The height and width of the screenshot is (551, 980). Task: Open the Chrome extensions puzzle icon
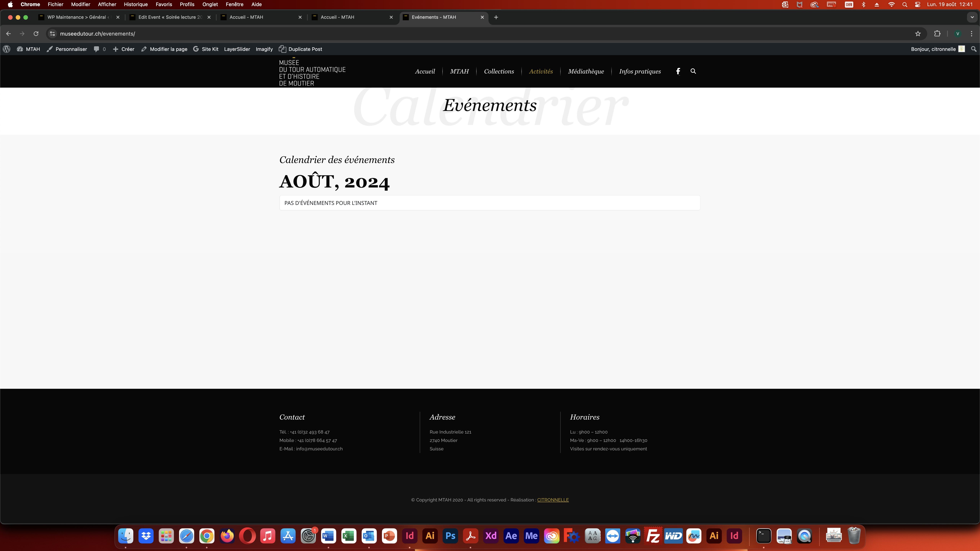(937, 33)
